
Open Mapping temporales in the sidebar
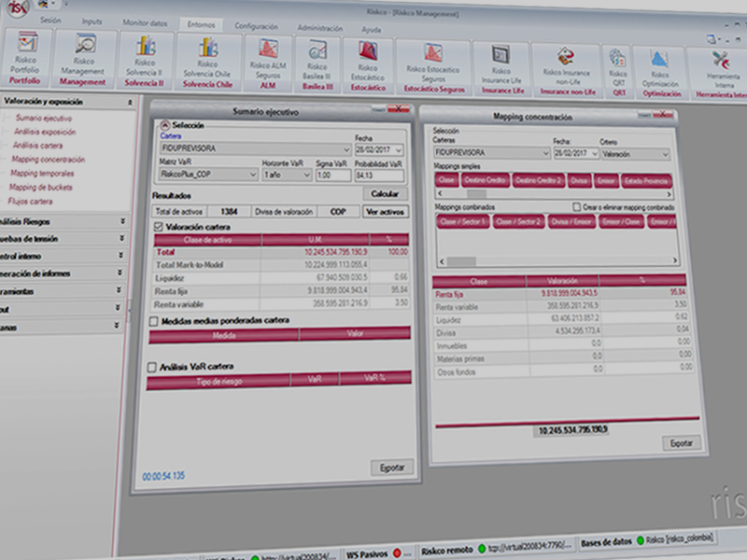click(x=42, y=173)
